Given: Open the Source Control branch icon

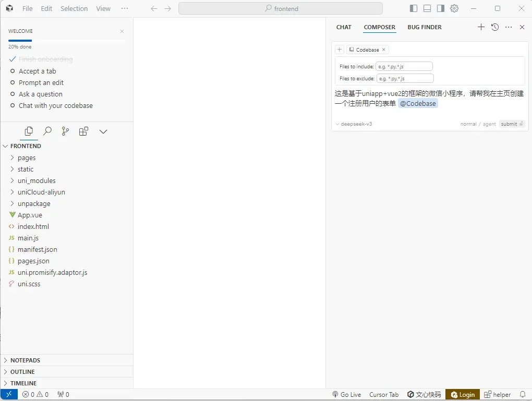Looking at the screenshot, I should (x=66, y=131).
